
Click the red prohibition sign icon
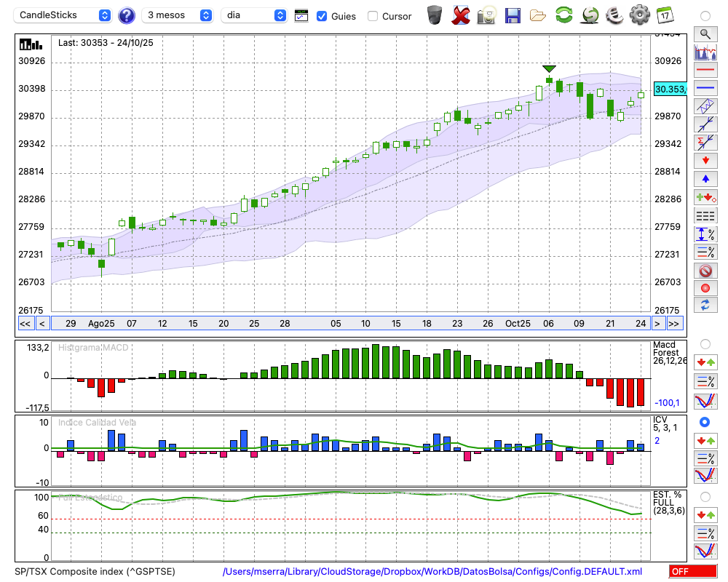point(705,271)
